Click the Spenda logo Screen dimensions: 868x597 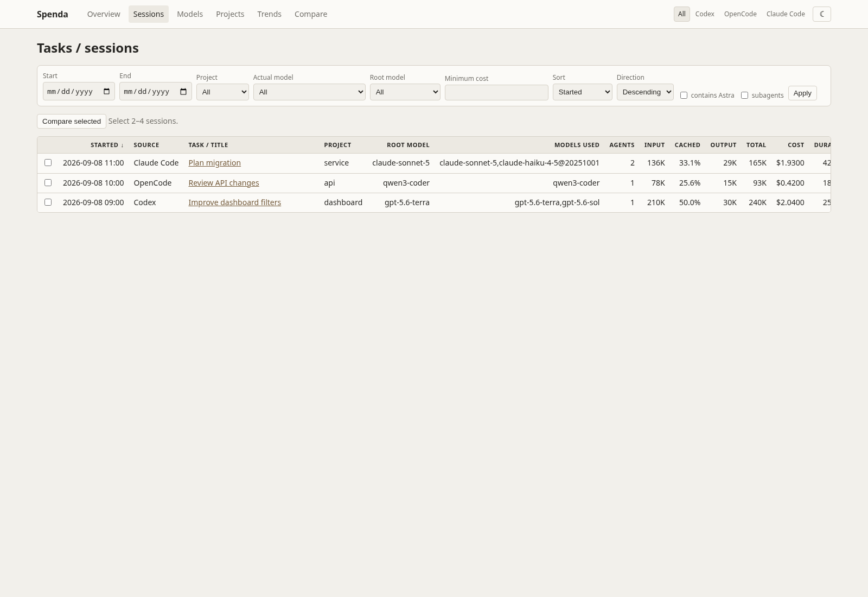pyautogui.click(x=52, y=14)
